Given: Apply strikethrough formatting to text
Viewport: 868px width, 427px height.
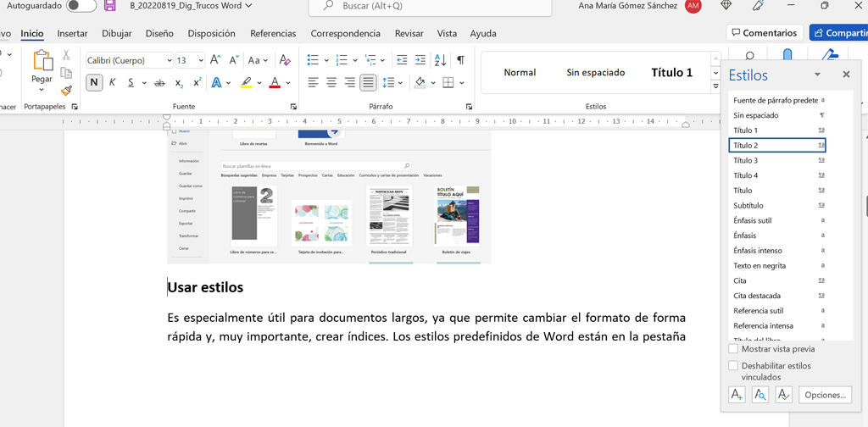Looking at the screenshot, I should tap(159, 83).
